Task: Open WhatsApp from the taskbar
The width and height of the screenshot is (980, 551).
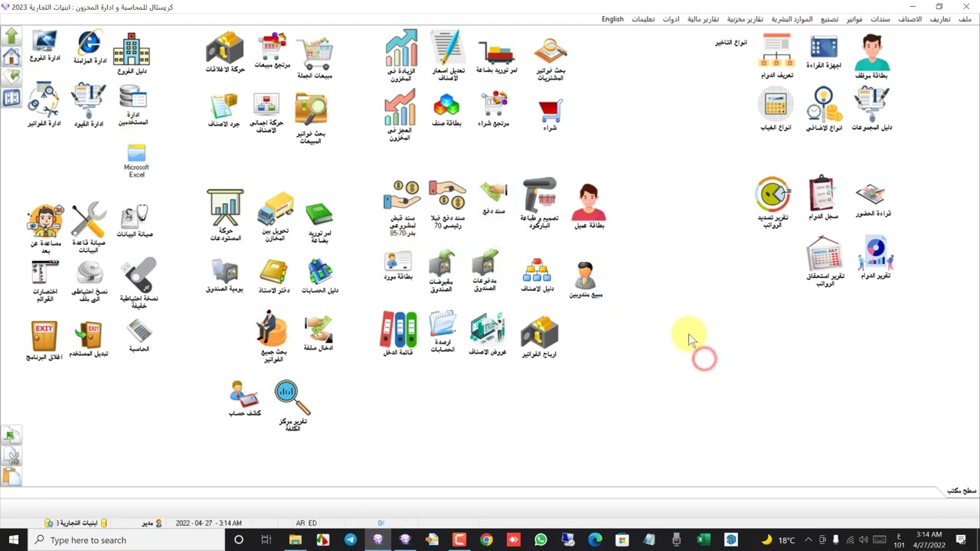Action: [541, 540]
